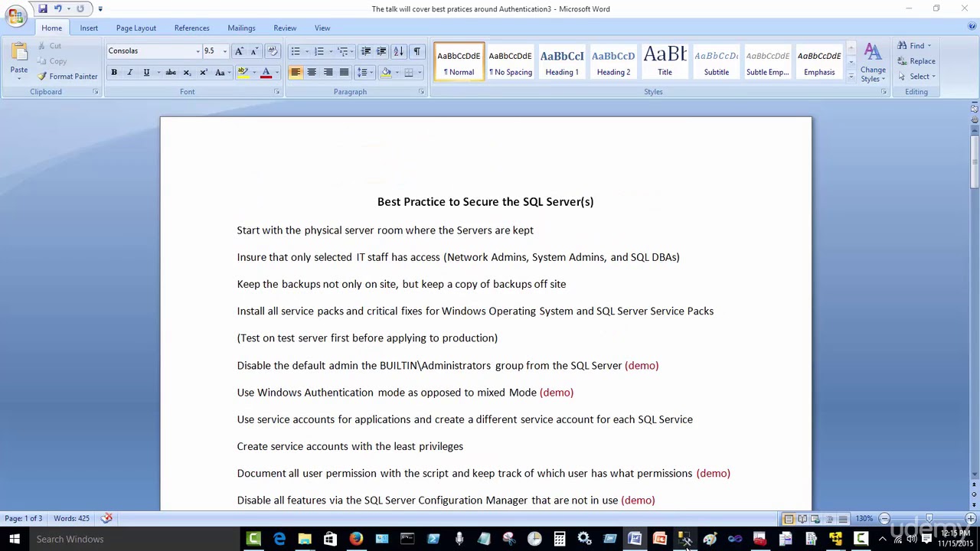Click the Office button orb

coord(16,16)
